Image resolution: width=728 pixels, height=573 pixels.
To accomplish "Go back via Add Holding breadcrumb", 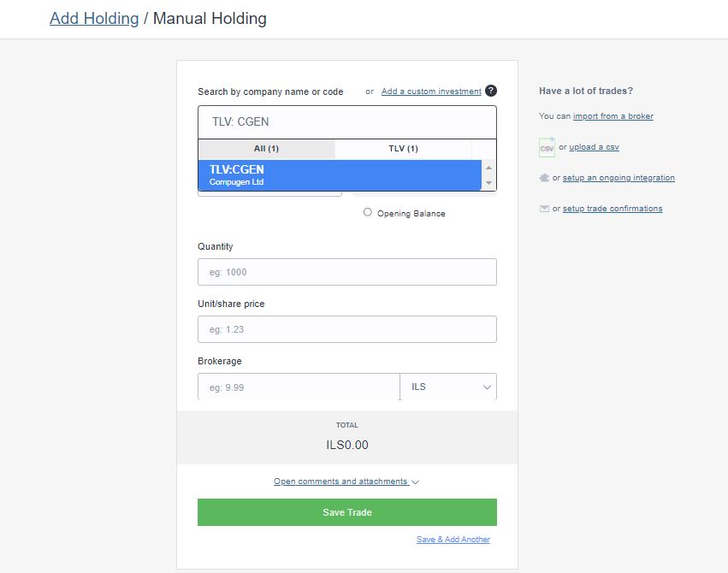I will pyautogui.click(x=94, y=18).
